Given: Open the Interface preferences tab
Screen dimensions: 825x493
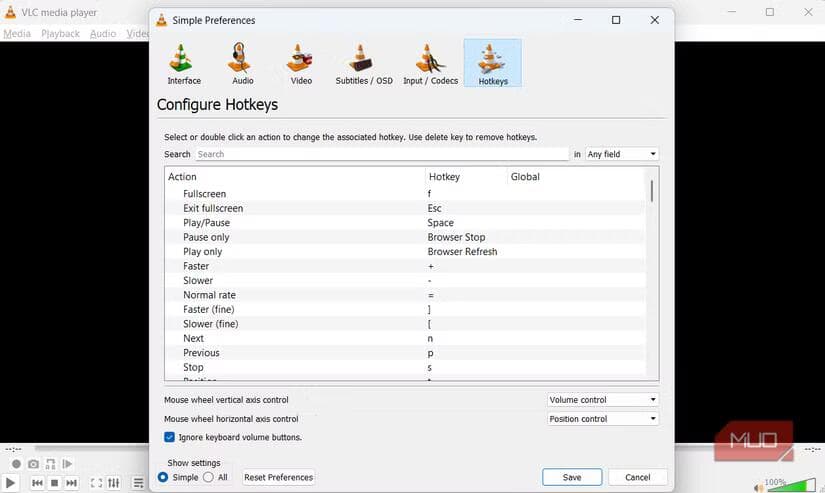Looking at the screenshot, I should click(184, 64).
